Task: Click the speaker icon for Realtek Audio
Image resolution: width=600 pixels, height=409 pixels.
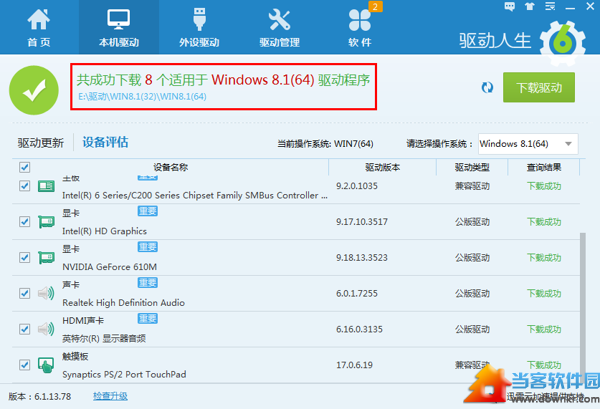Action: (x=46, y=293)
